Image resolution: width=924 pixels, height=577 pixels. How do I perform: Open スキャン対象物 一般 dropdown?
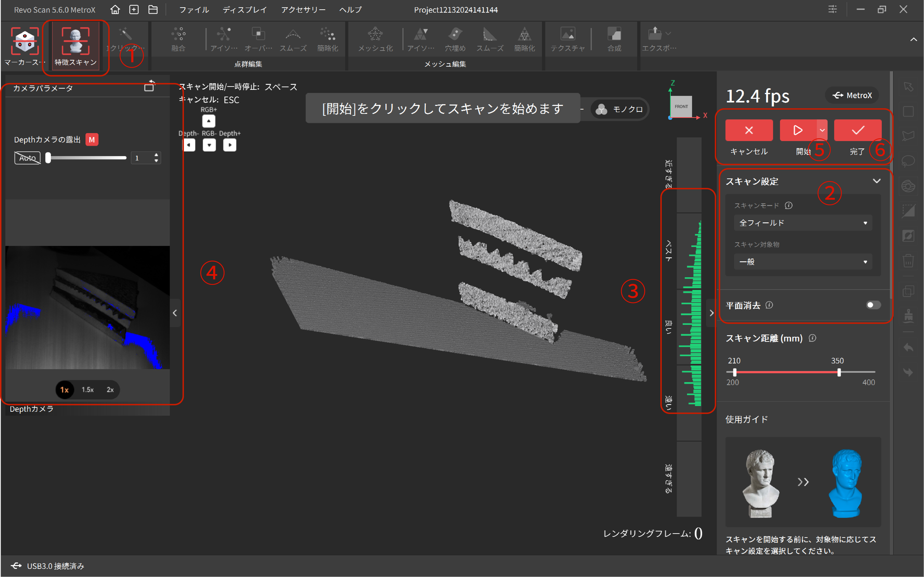tap(803, 262)
